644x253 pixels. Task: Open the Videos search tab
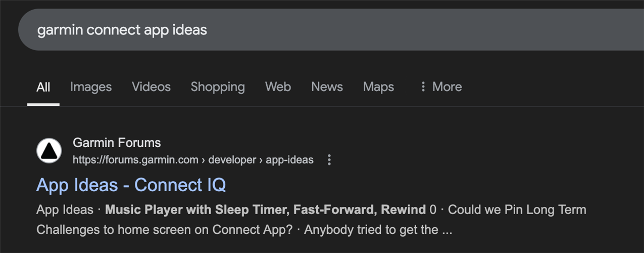pyautogui.click(x=151, y=87)
